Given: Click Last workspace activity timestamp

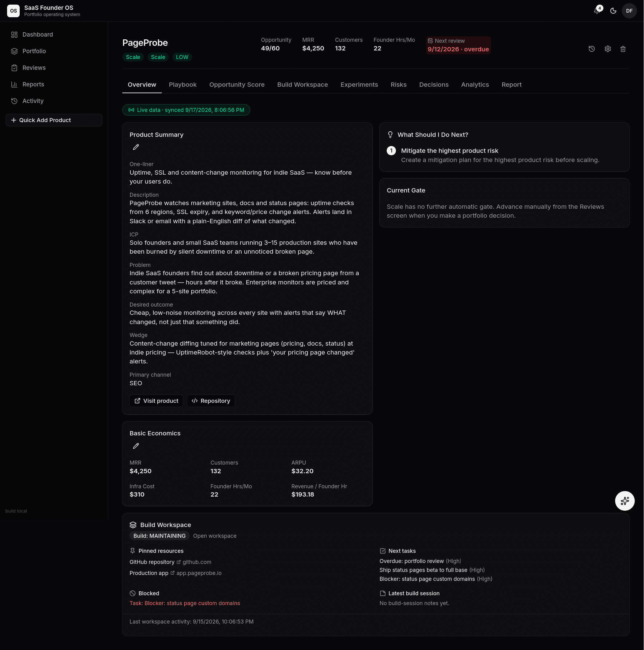Looking at the screenshot, I should (x=191, y=621).
